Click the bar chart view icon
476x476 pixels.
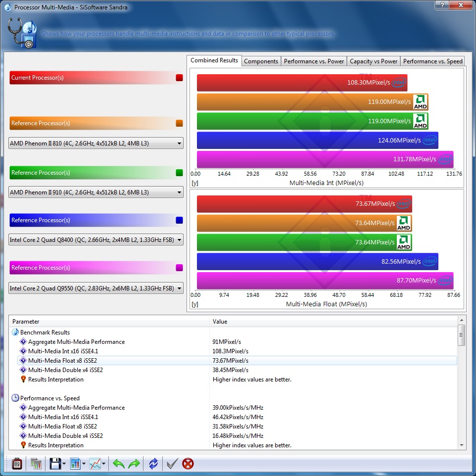(75, 464)
